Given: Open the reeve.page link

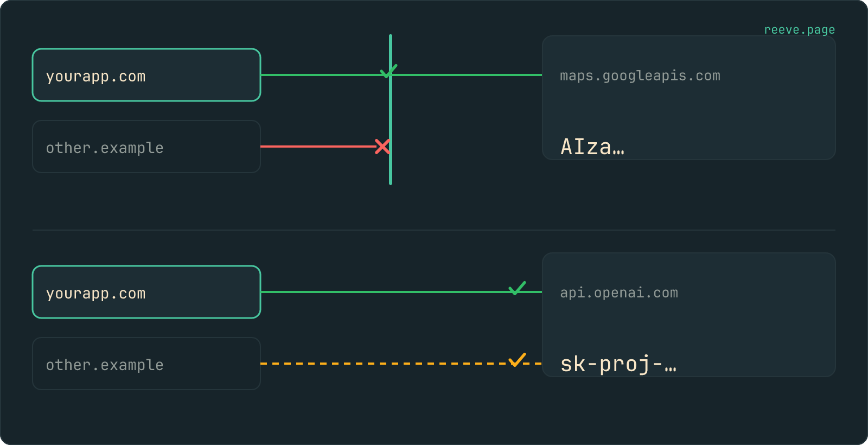Looking at the screenshot, I should [799, 30].
